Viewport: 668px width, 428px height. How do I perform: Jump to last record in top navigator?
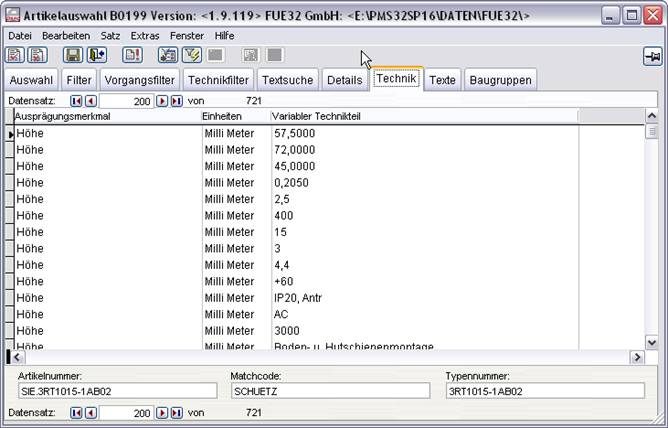click(177, 101)
